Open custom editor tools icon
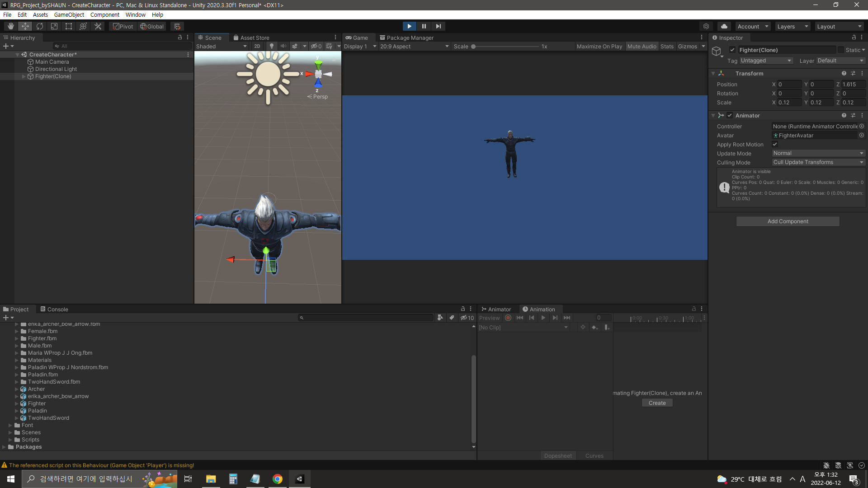The image size is (868, 488). 98,26
